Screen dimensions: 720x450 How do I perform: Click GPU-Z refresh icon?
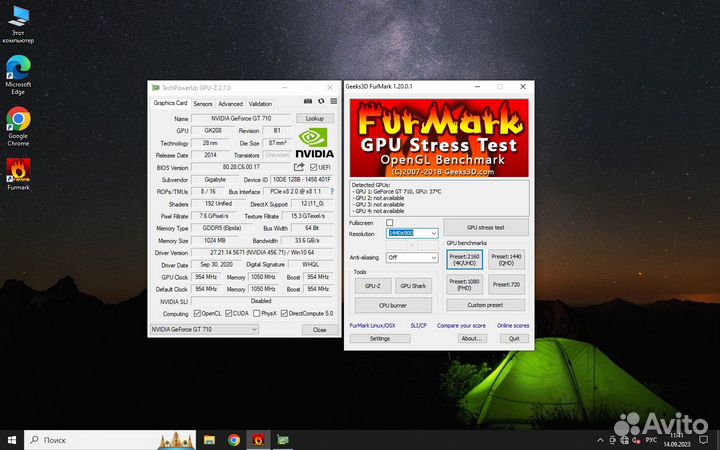click(x=321, y=101)
